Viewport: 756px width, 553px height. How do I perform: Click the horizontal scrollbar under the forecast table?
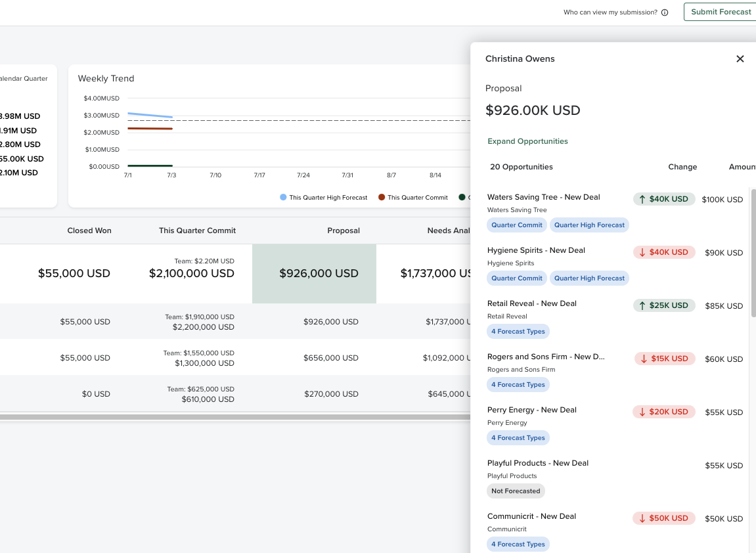point(235,417)
